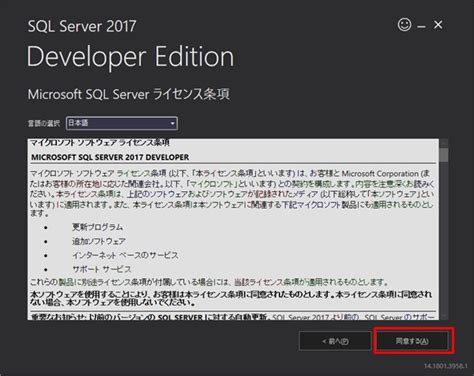Open the language selection dropdown
The height and width of the screenshot is (376, 474).
tap(122, 123)
